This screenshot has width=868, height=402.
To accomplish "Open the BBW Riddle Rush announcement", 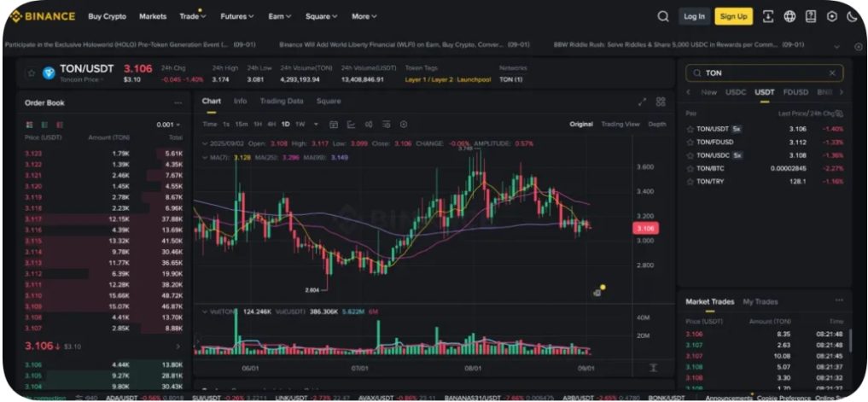I will pos(679,44).
